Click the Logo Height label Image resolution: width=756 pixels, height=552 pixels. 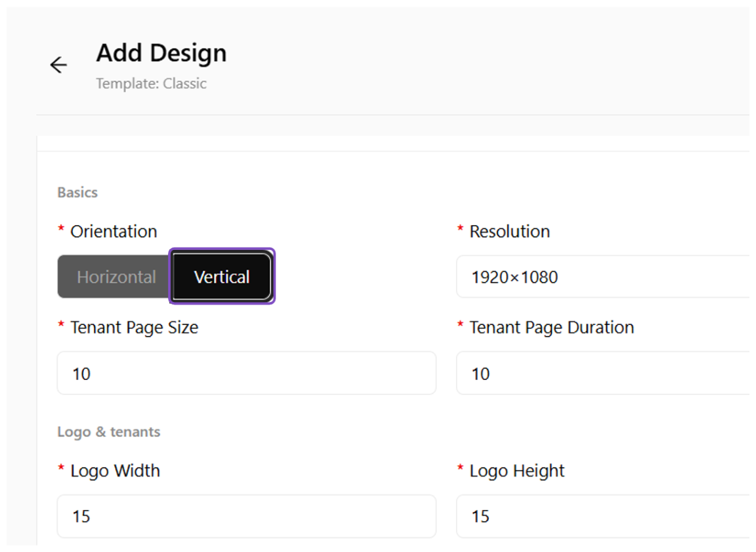pos(517,471)
